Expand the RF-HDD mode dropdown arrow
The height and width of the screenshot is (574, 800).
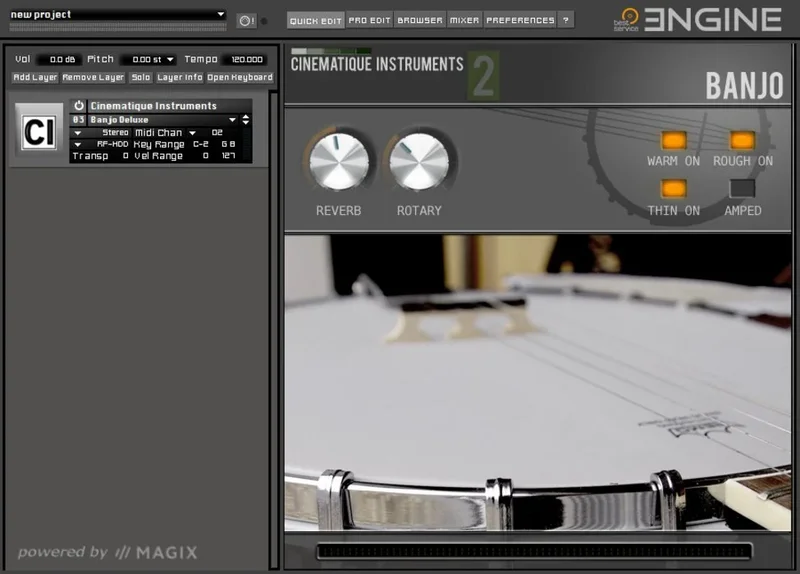click(78, 144)
